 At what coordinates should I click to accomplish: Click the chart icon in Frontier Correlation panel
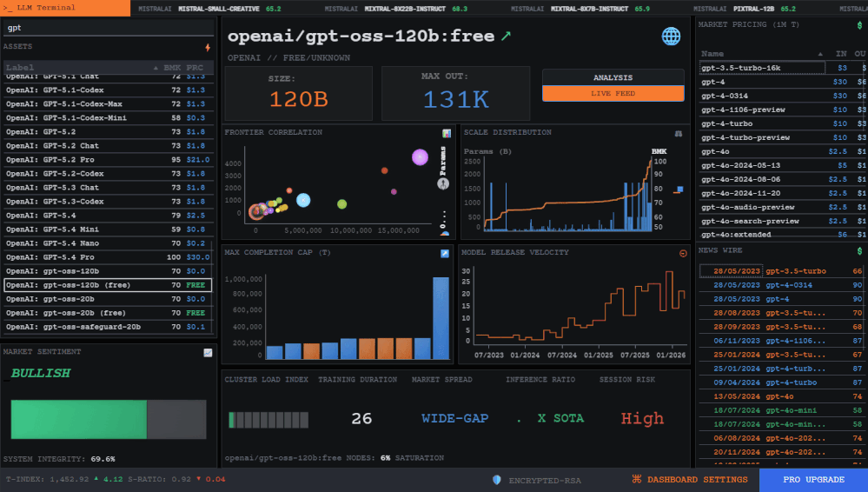click(447, 134)
